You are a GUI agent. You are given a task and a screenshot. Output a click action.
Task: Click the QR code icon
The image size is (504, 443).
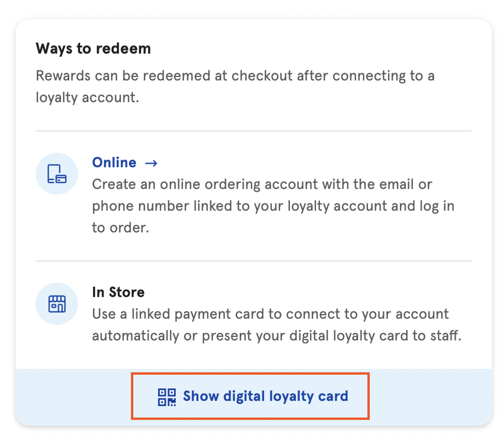[x=167, y=396]
